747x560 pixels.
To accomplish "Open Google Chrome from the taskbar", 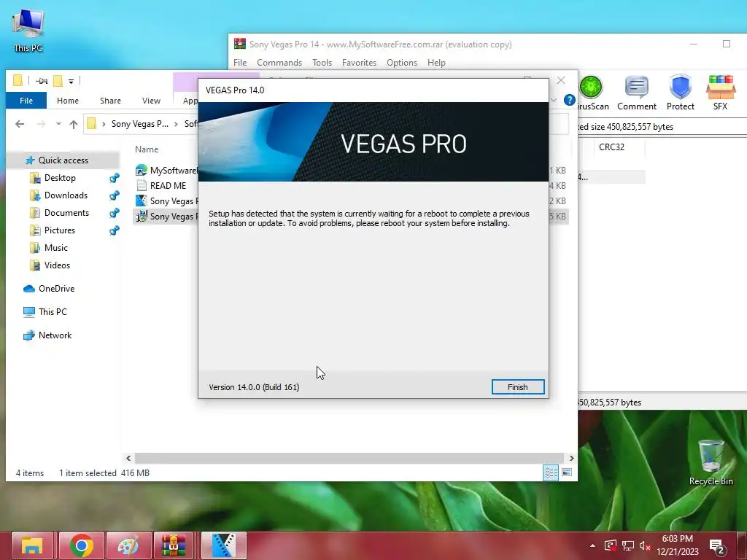I will point(82,545).
